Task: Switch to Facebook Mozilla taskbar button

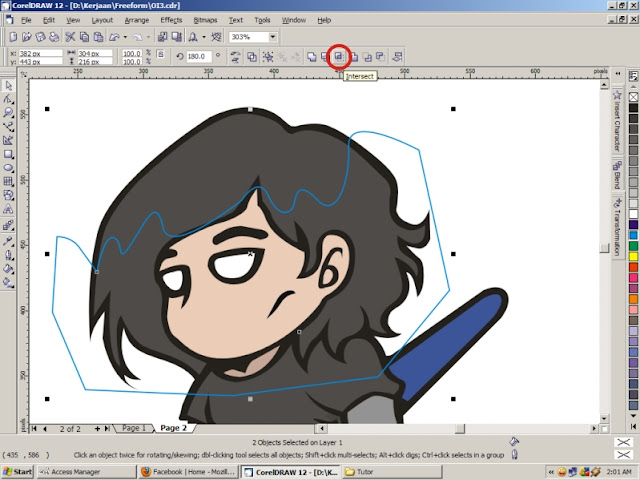Action: 188,472
